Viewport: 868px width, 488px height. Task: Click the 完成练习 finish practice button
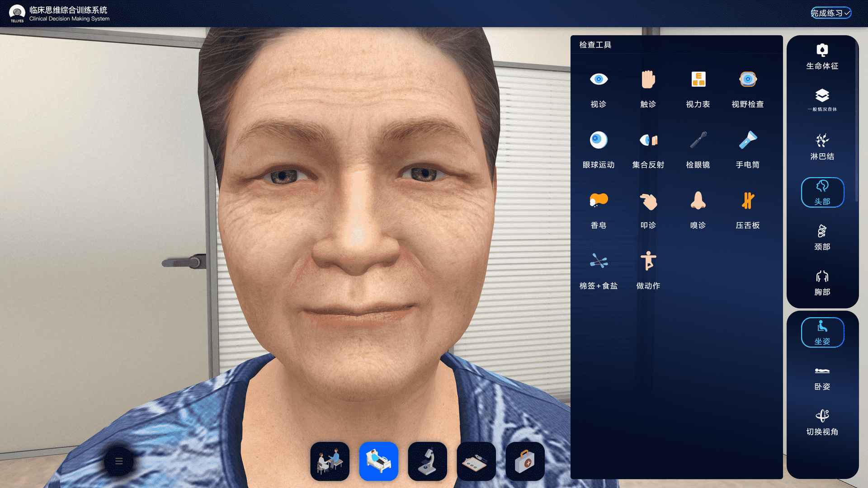830,13
